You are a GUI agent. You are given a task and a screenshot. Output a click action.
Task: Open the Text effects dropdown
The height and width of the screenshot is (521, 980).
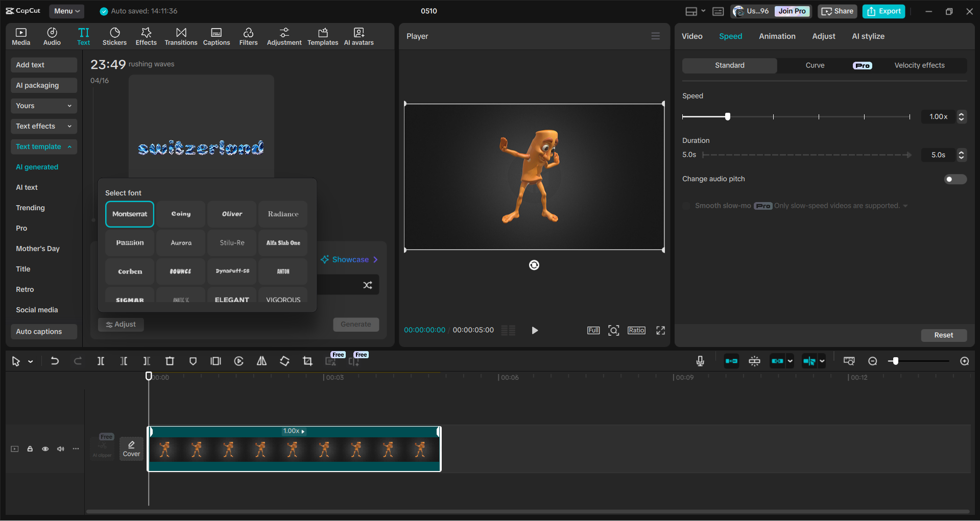pos(43,126)
